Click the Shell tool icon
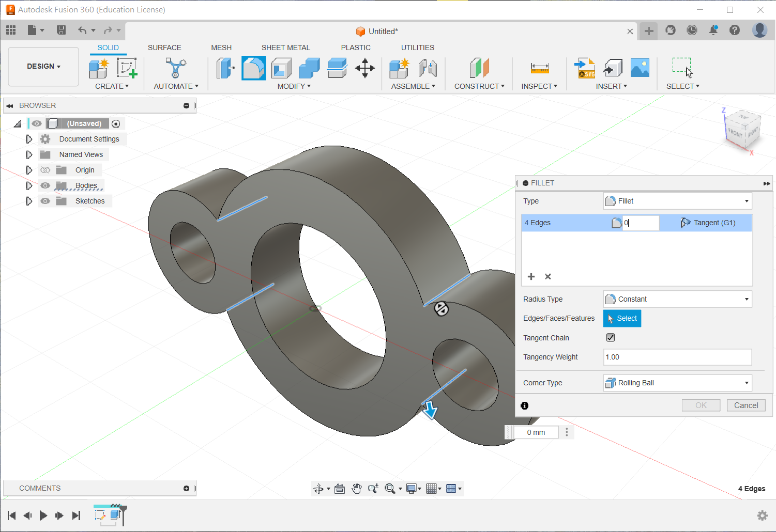Screen dimensions: 776x532 282,68
